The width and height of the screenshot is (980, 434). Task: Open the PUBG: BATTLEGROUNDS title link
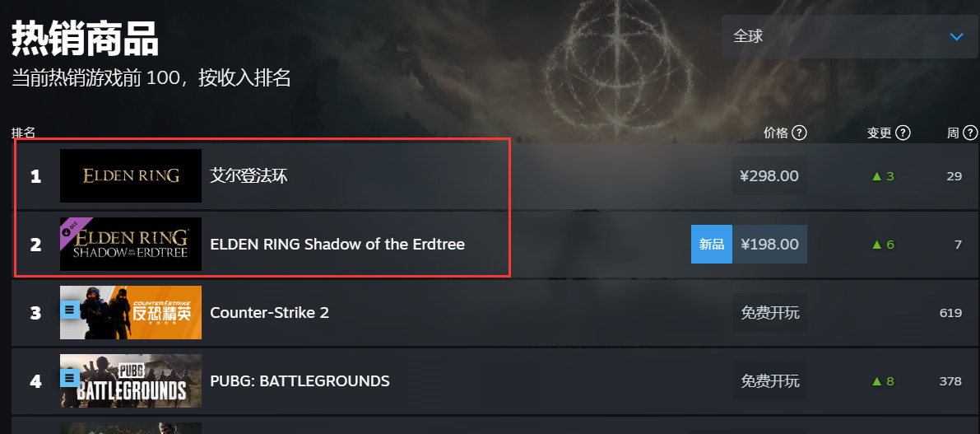tap(300, 381)
